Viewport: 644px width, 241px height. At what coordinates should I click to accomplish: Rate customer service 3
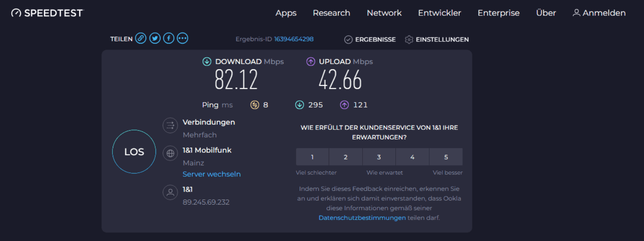point(379,157)
